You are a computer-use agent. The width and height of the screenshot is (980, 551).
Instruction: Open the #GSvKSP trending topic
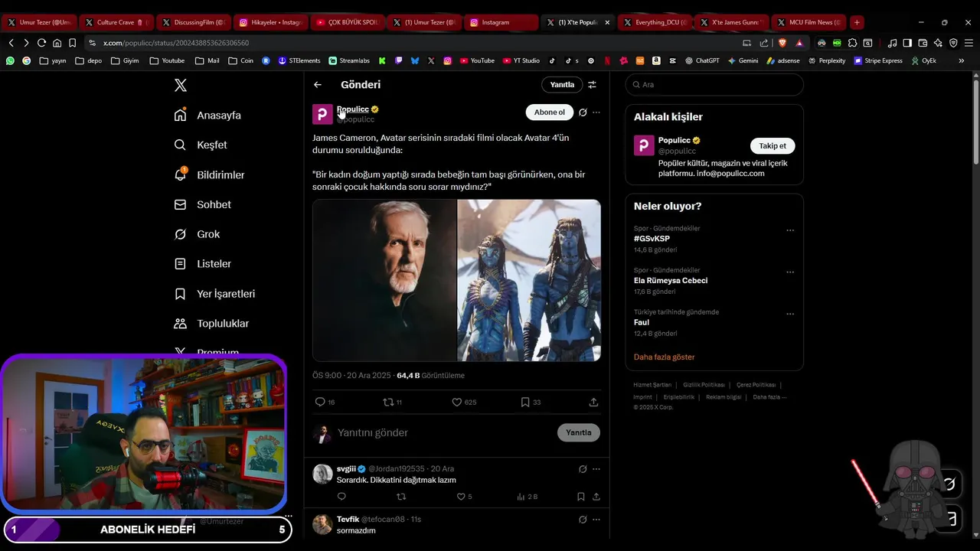tap(652, 239)
